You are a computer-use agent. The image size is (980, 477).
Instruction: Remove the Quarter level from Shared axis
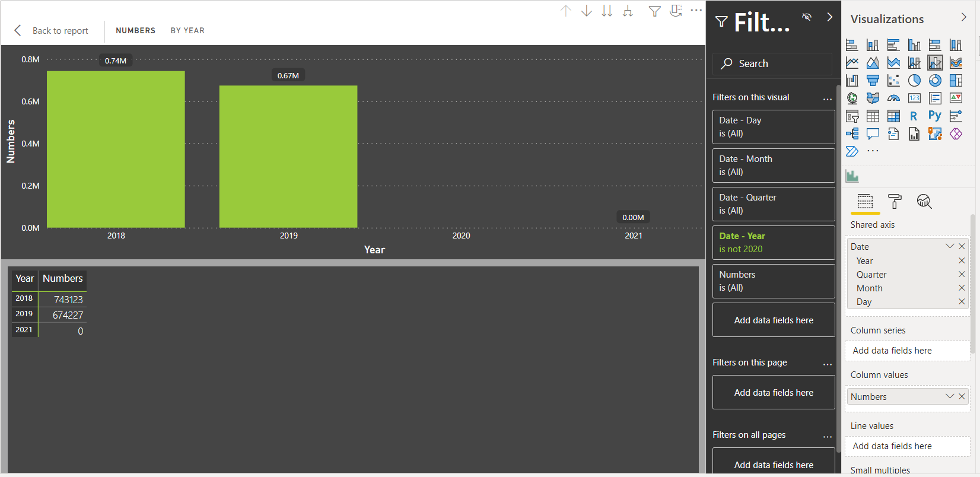coord(962,274)
